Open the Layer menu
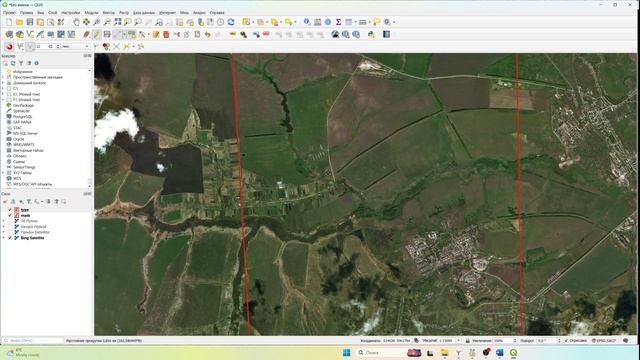The height and width of the screenshot is (360, 640). click(x=53, y=13)
